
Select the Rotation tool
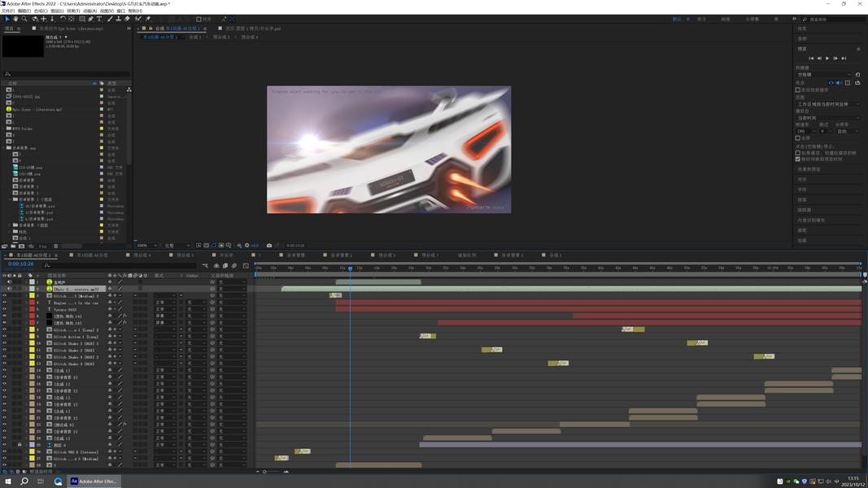[63, 19]
